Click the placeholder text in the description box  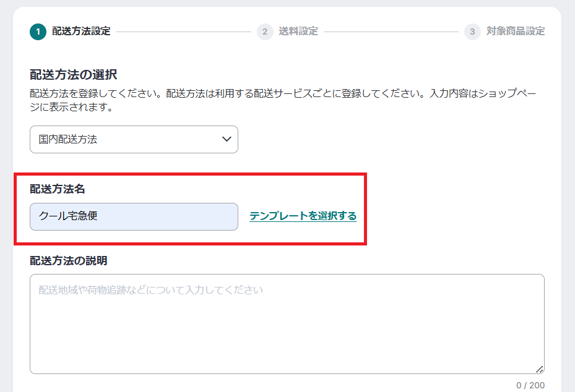tap(151, 290)
